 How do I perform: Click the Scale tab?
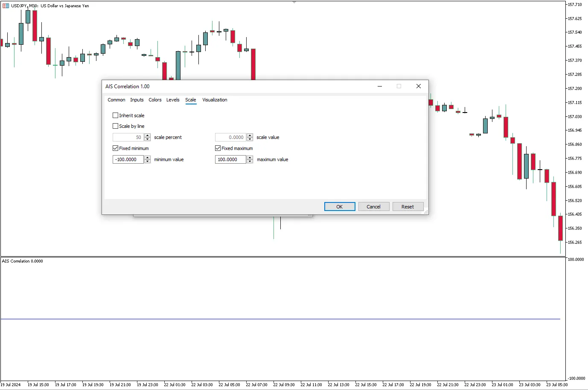tap(191, 100)
